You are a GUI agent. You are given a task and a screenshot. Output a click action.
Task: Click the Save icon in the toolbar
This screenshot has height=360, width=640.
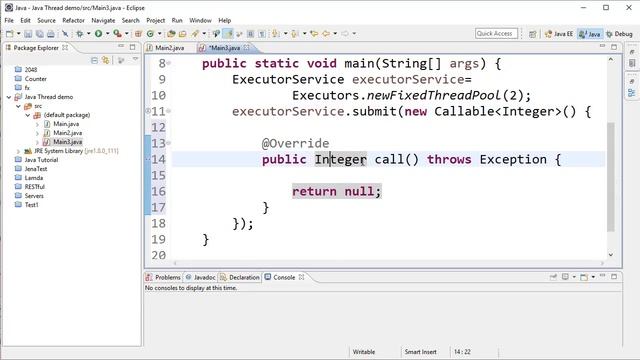coord(28,34)
